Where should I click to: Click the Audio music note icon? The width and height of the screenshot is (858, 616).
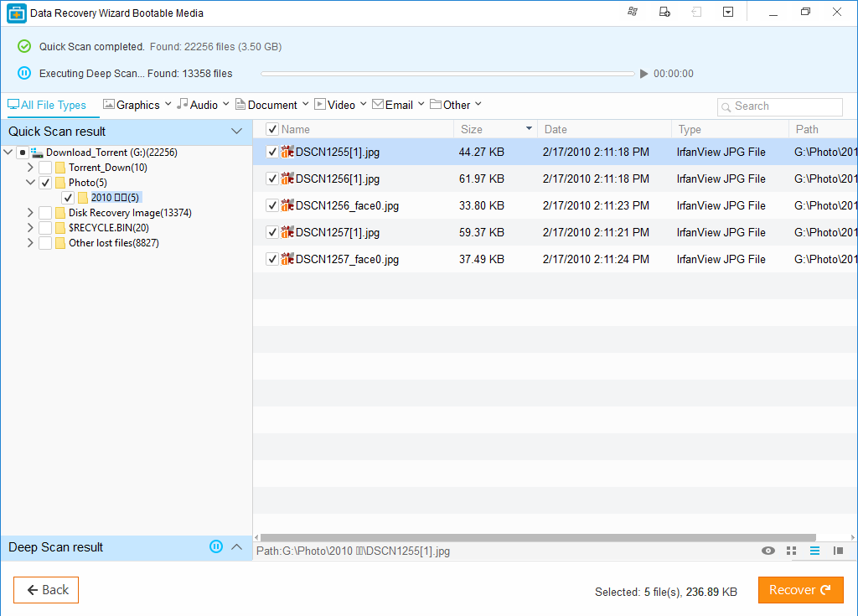pos(183,104)
